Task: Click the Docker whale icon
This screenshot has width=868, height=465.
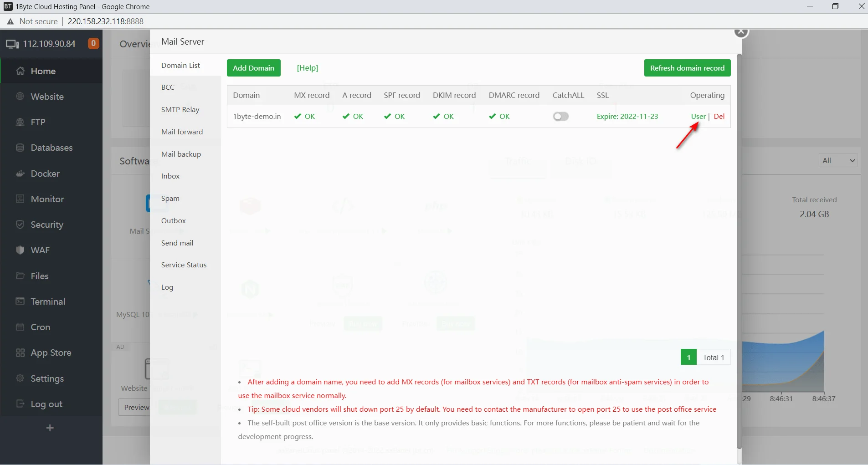Action: coord(20,174)
